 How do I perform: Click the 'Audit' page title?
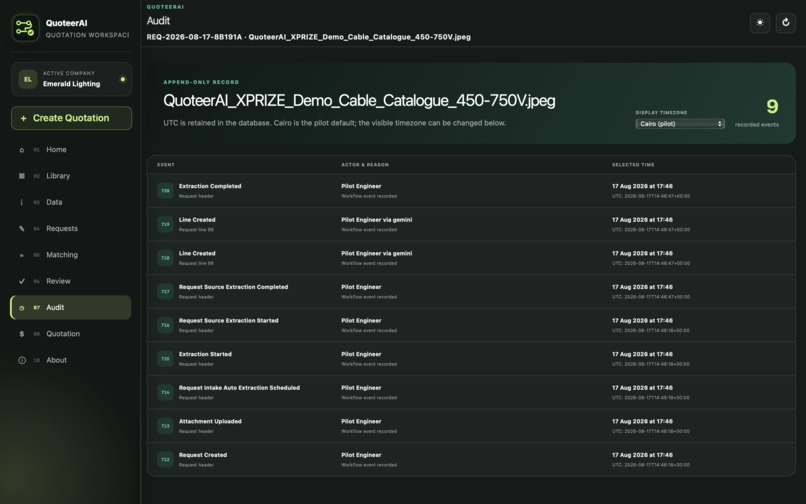(x=158, y=21)
